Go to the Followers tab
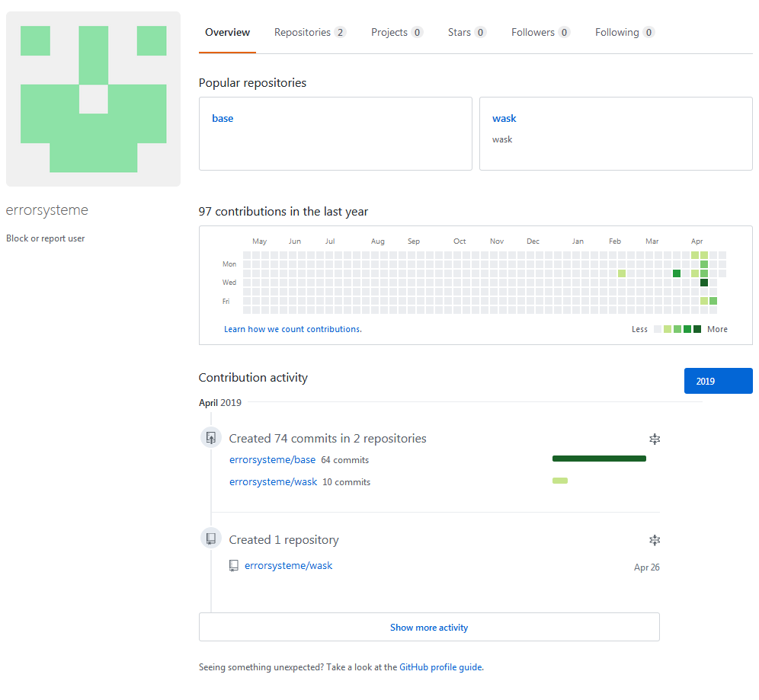 (540, 33)
